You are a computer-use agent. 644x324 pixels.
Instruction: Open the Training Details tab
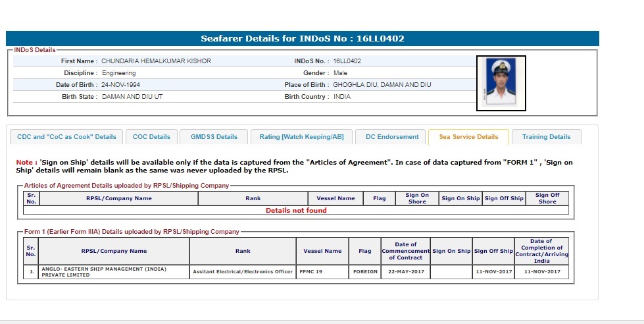(546, 137)
